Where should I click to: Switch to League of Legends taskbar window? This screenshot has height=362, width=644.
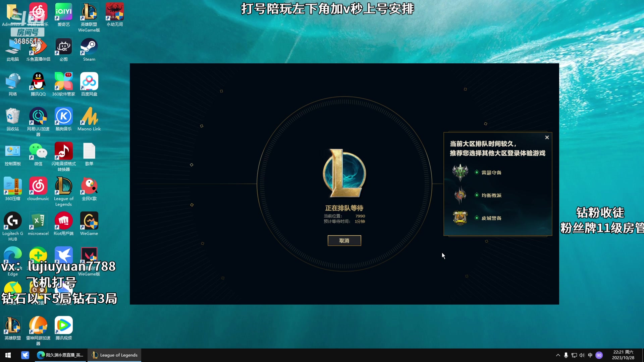click(115, 355)
